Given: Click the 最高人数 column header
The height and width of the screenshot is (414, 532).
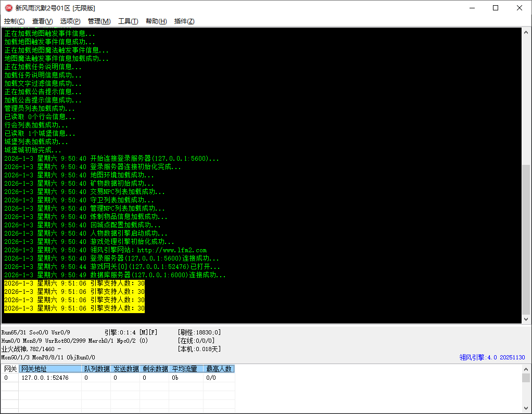Looking at the screenshot, I should point(219,369).
